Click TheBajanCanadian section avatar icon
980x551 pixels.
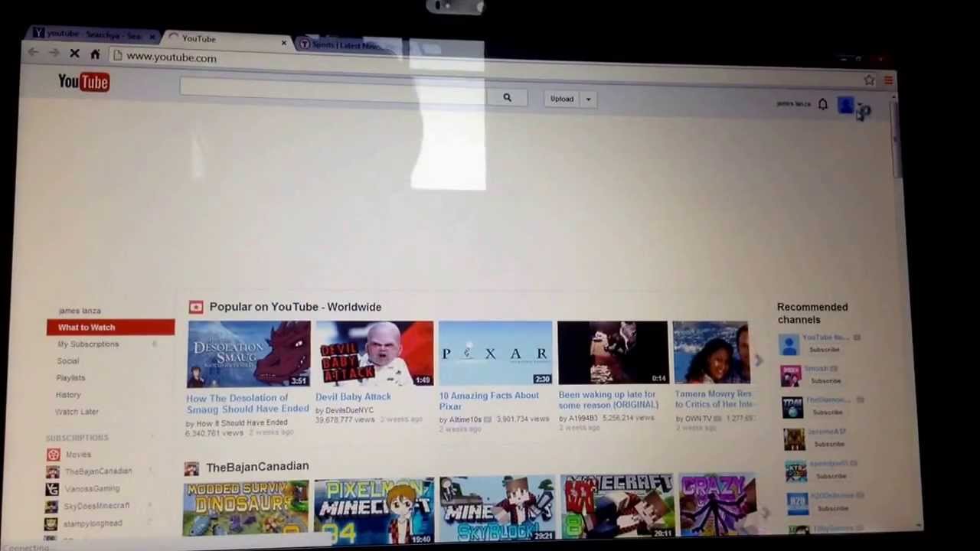click(191, 468)
